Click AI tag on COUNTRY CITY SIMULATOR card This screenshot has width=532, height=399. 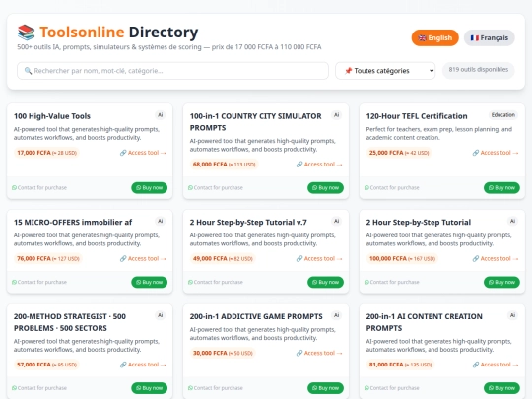pyautogui.click(x=336, y=115)
